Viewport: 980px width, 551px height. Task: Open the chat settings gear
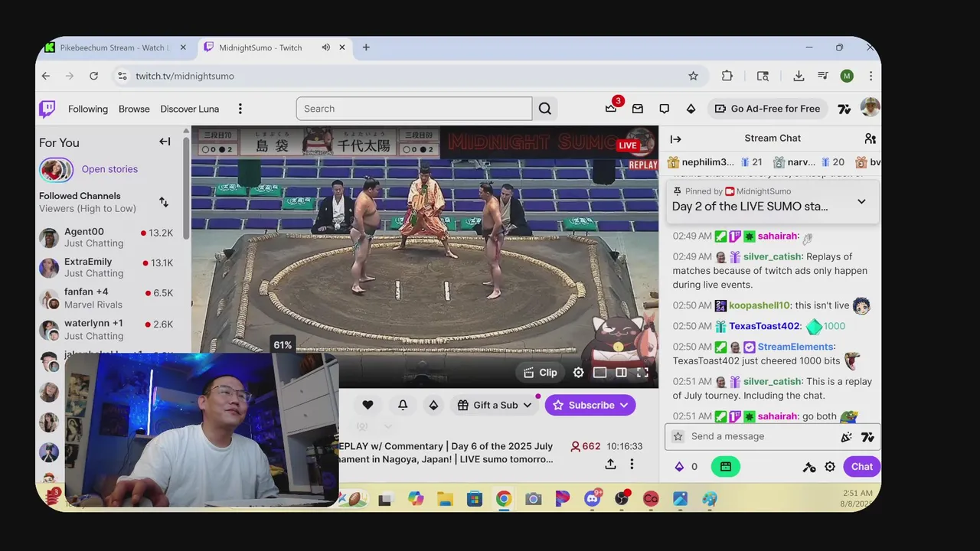[x=830, y=467]
